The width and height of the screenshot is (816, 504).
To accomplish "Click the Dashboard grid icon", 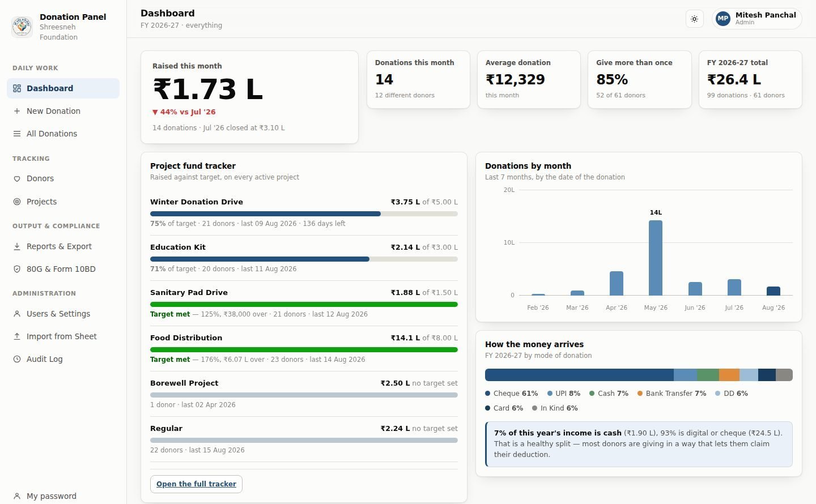I will (x=17, y=88).
